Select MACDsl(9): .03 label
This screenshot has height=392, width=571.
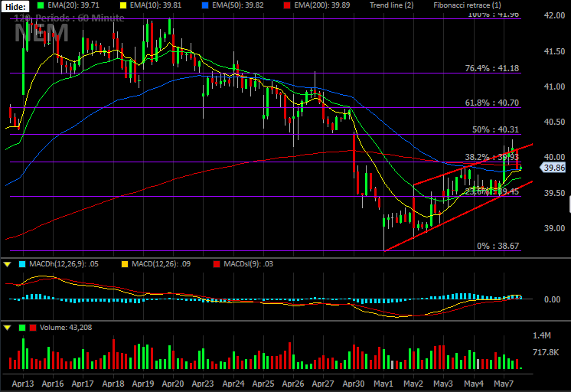pos(248,264)
